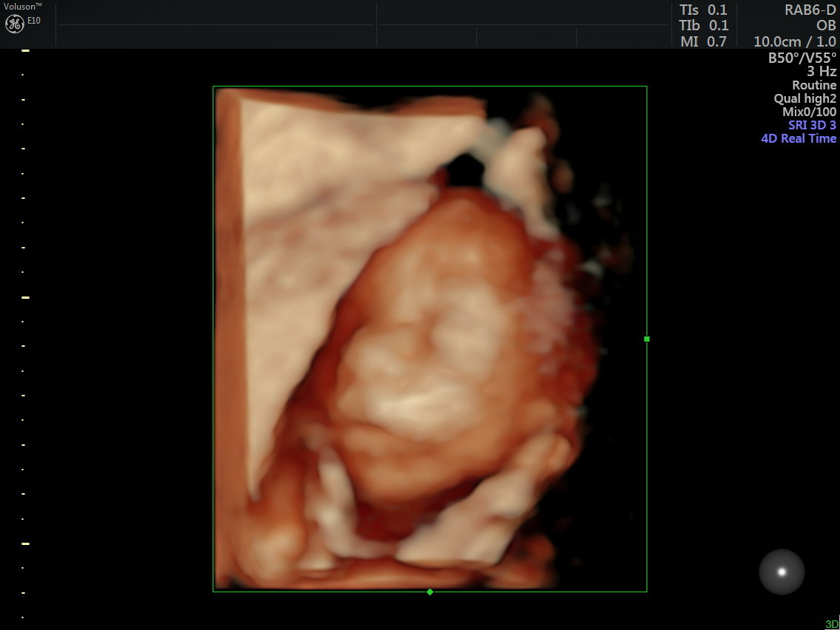The height and width of the screenshot is (630, 840).
Task: Click the '10.0cm / 1.0' depth value
Action: pyautogui.click(x=794, y=41)
